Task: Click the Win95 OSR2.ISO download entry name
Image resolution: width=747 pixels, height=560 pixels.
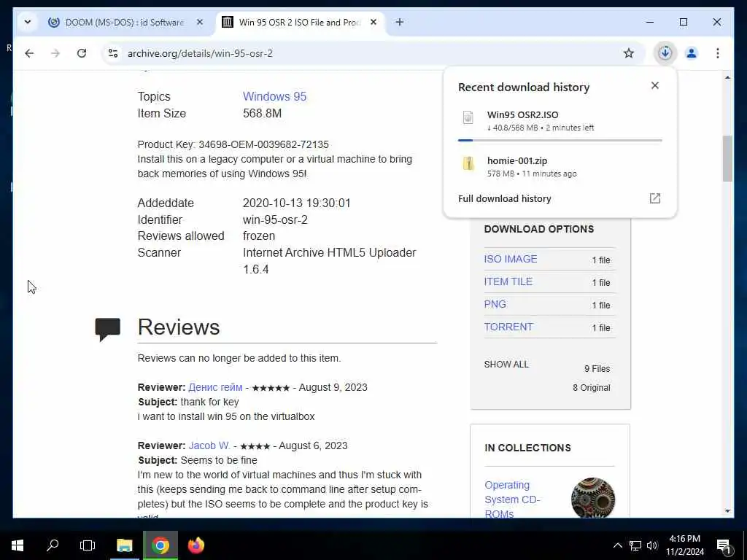Action: point(522,114)
